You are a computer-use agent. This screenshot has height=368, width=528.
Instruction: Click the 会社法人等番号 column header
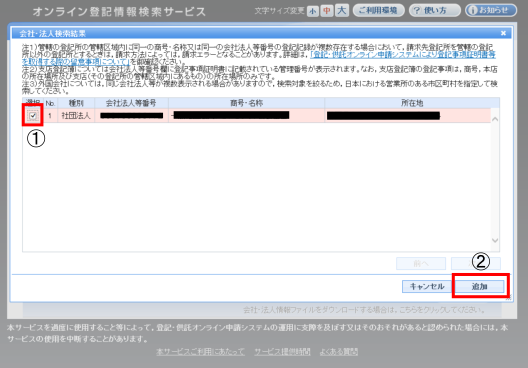pyautogui.click(x=131, y=103)
